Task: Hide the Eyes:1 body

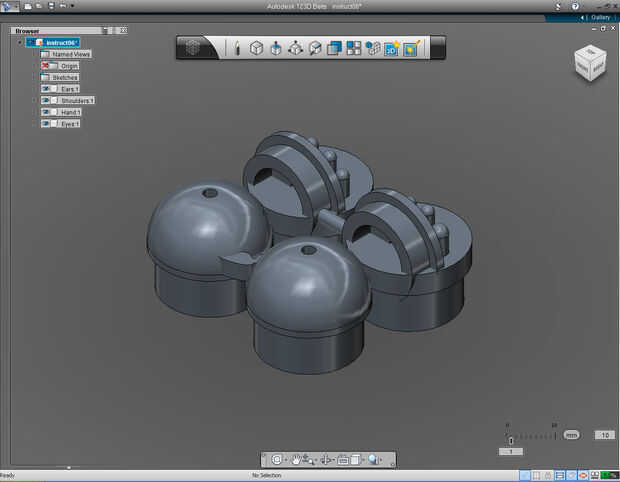Action: [x=47, y=124]
